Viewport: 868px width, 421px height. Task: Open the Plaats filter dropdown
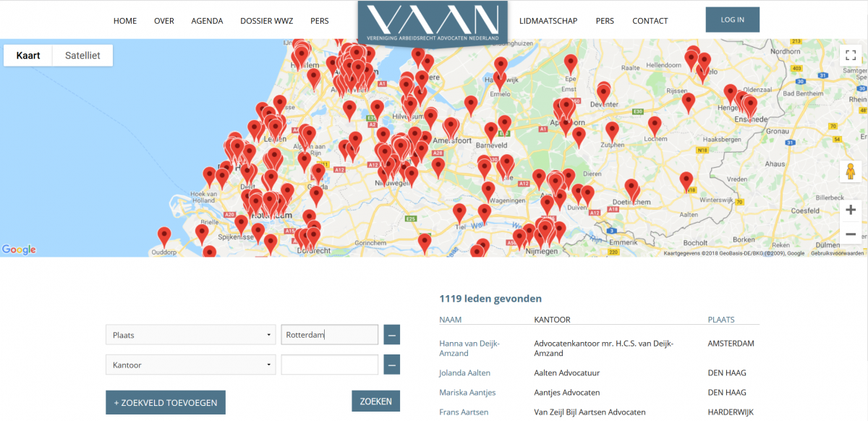(190, 334)
